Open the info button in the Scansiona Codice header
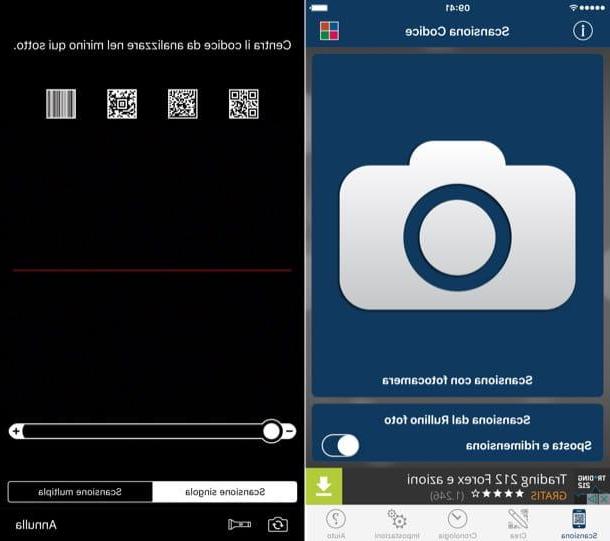Viewport: 610px width, 541px height. pyautogui.click(x=582, y=31)
